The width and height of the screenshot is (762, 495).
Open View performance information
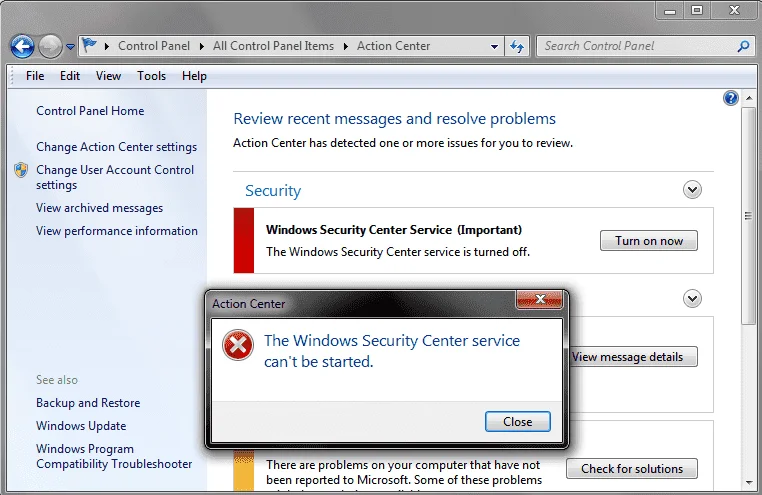(x=117, y=231)
